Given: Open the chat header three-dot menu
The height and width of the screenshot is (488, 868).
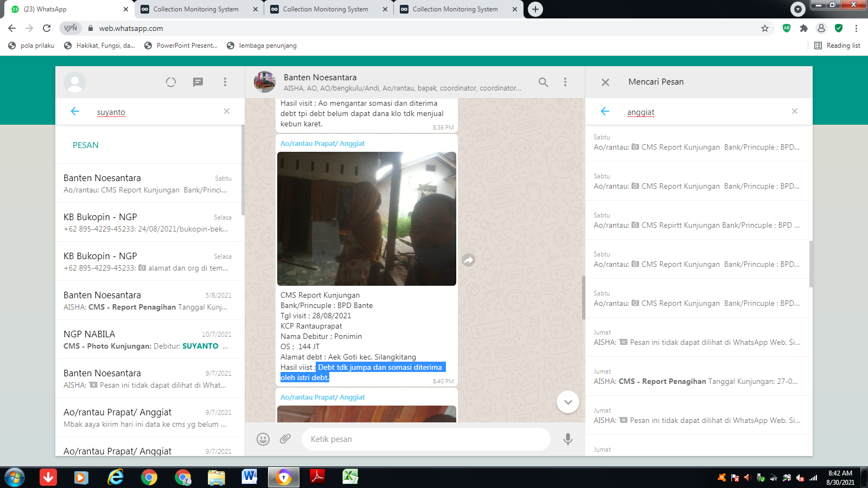Looking at the screenshot, I should 565,82.
